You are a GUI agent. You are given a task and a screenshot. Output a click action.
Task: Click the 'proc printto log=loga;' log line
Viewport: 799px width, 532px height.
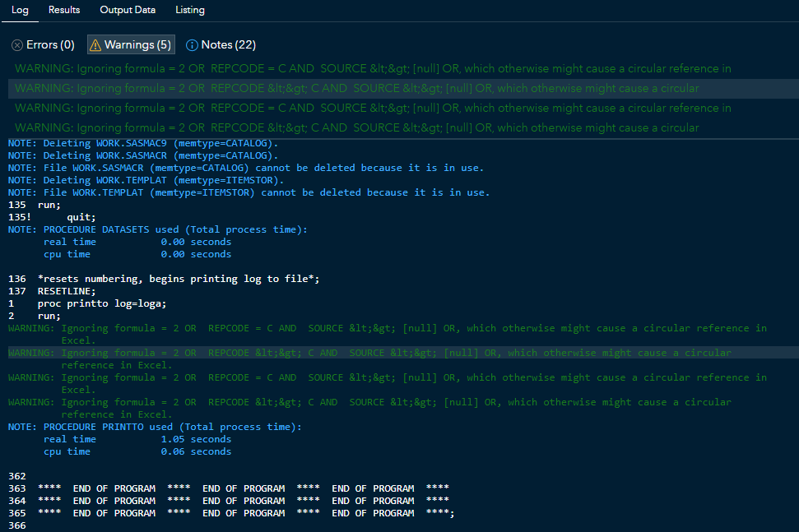102,303
